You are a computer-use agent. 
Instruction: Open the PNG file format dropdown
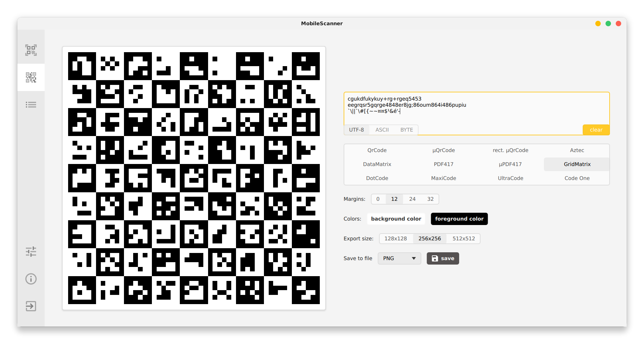pos(399,258)
